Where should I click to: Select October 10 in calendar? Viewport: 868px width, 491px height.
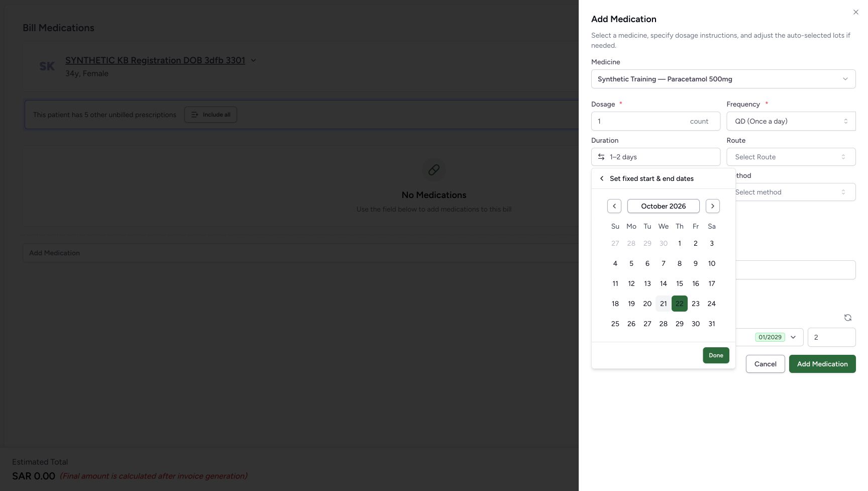(711, 263)
